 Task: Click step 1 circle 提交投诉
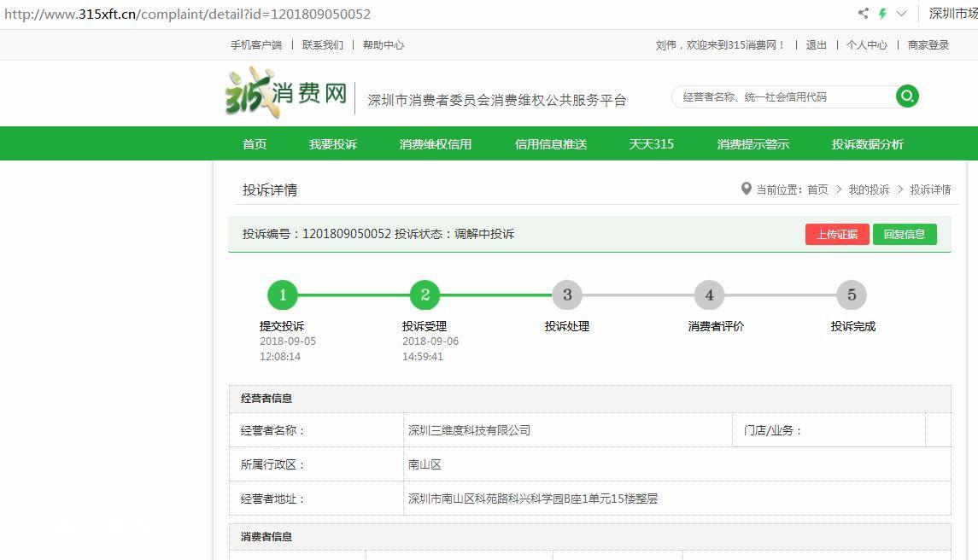pyautogui.click(x=283, y=295)
